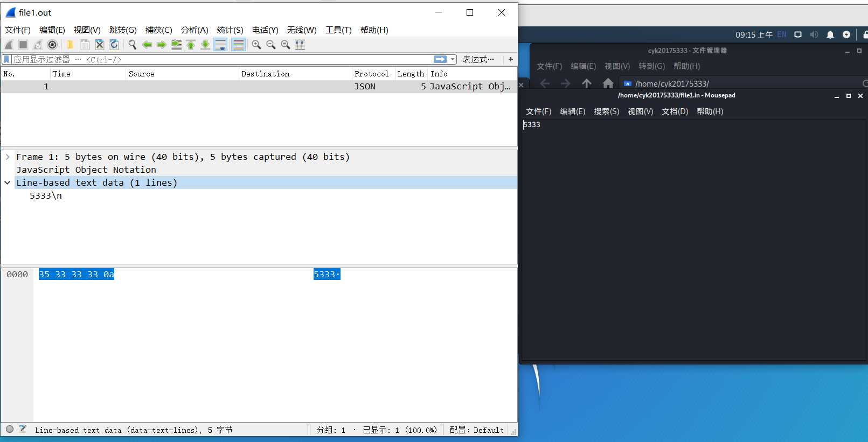The height and width of the screenshot is (442, 868).
Task: Open the find packet magnifier
Action: pos(132,45)
